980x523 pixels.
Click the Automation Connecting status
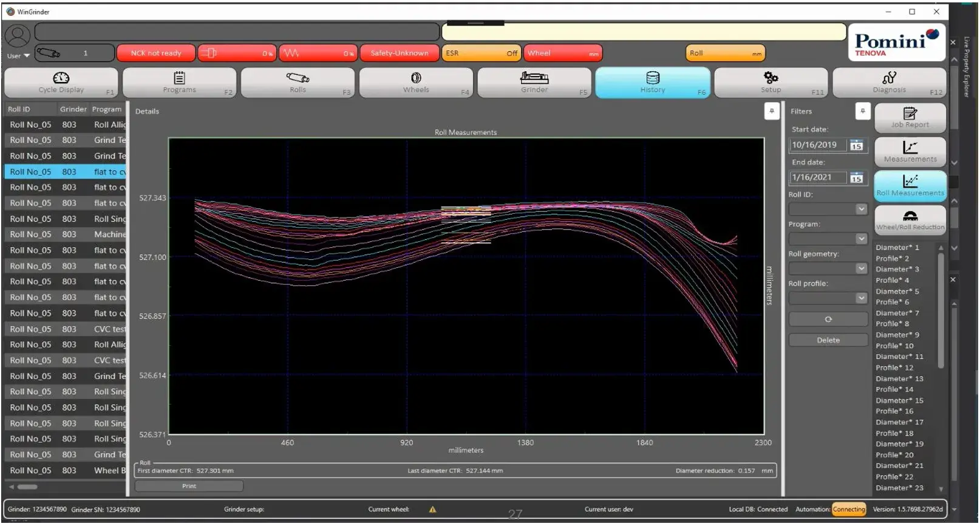click(x=848, y=510)
